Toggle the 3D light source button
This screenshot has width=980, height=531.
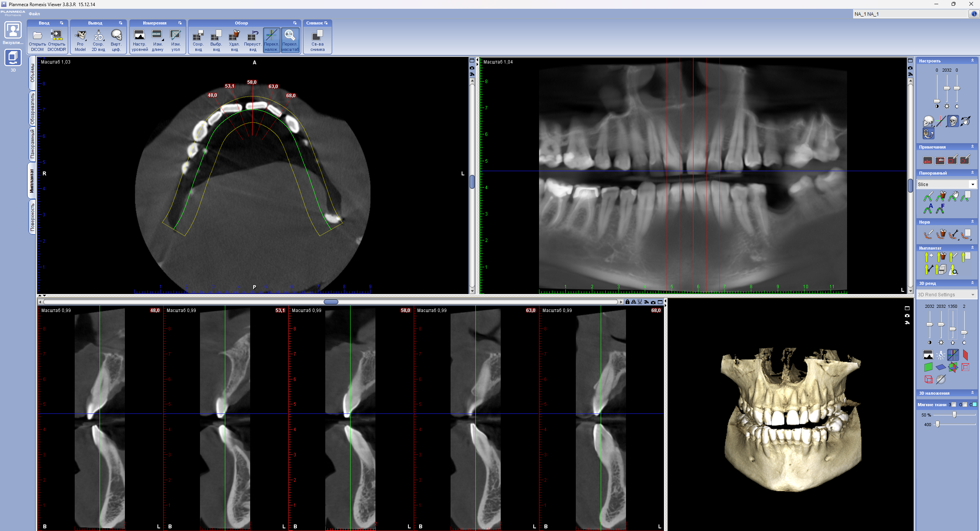[941, 355]
